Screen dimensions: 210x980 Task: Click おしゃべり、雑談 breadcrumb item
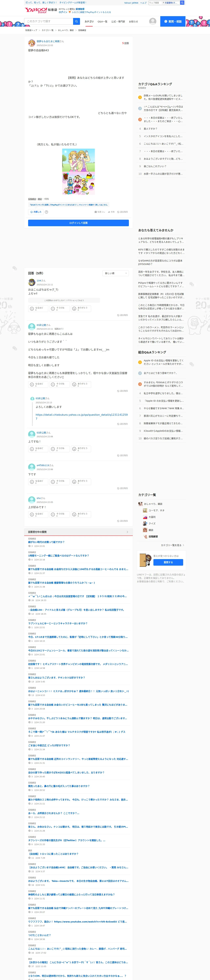66,30
